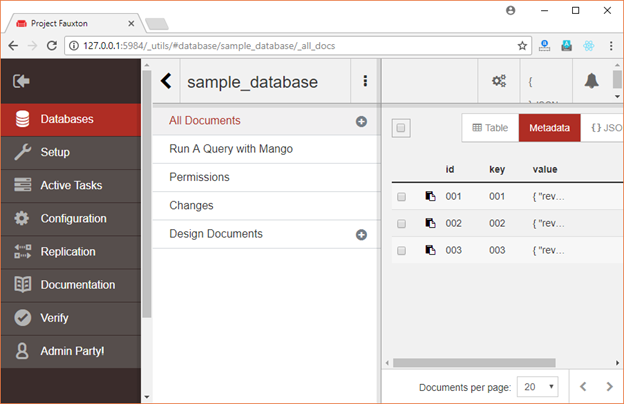Reload the browser page
Viewport: 624px width, 404px height.
51,46
